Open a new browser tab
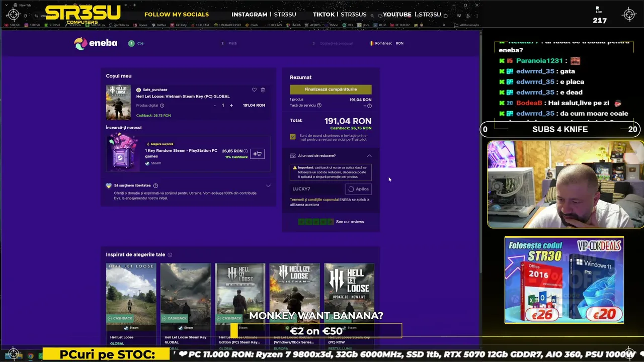This screenshot has width=644, height=362. point(134,5)
